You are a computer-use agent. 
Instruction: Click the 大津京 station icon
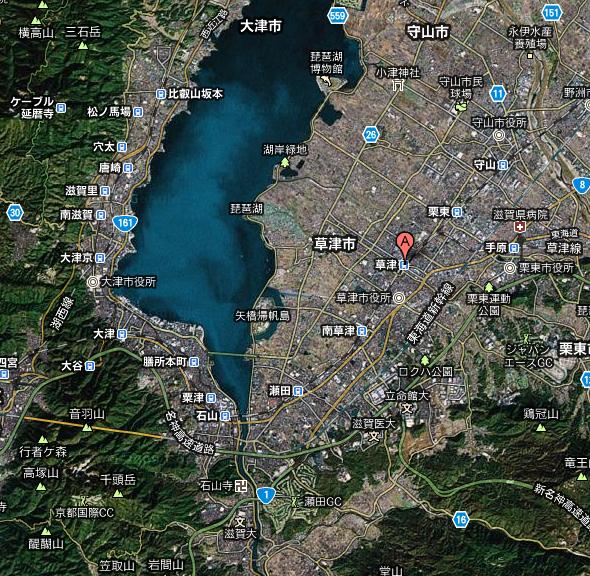(x=100, y=258)
